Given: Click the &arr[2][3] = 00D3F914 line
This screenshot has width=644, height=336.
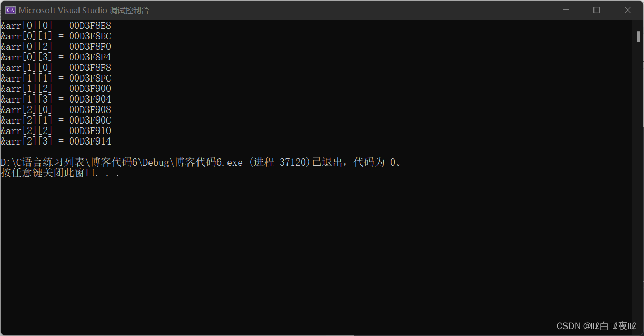Looking at the screenshot, I should (x=56, y=141).
